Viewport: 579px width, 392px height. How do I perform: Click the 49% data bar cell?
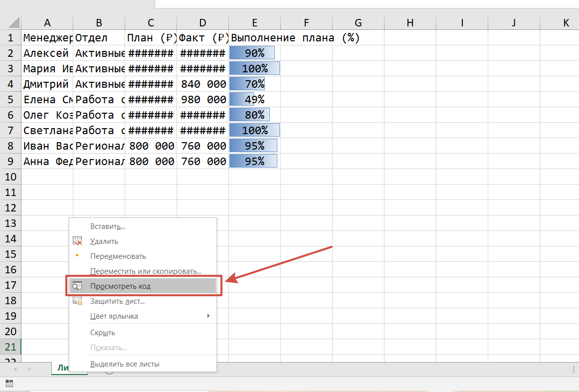point(254,100)
